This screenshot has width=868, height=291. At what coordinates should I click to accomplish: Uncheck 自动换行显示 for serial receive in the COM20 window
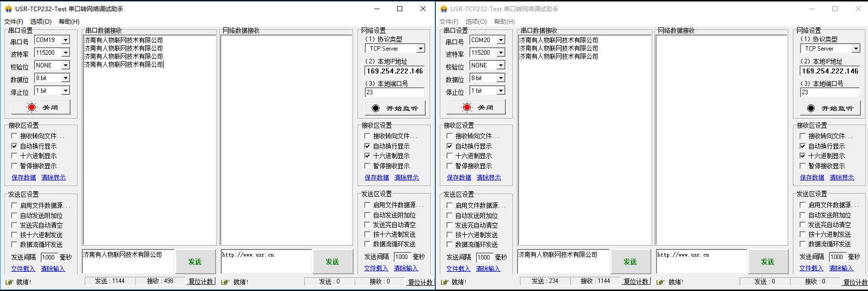(x=449, y=146)
